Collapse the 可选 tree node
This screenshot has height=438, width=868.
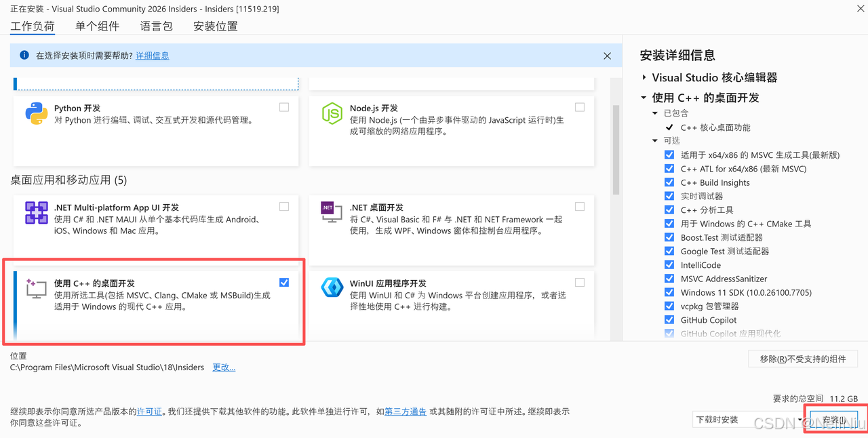(x=655, y=140)
